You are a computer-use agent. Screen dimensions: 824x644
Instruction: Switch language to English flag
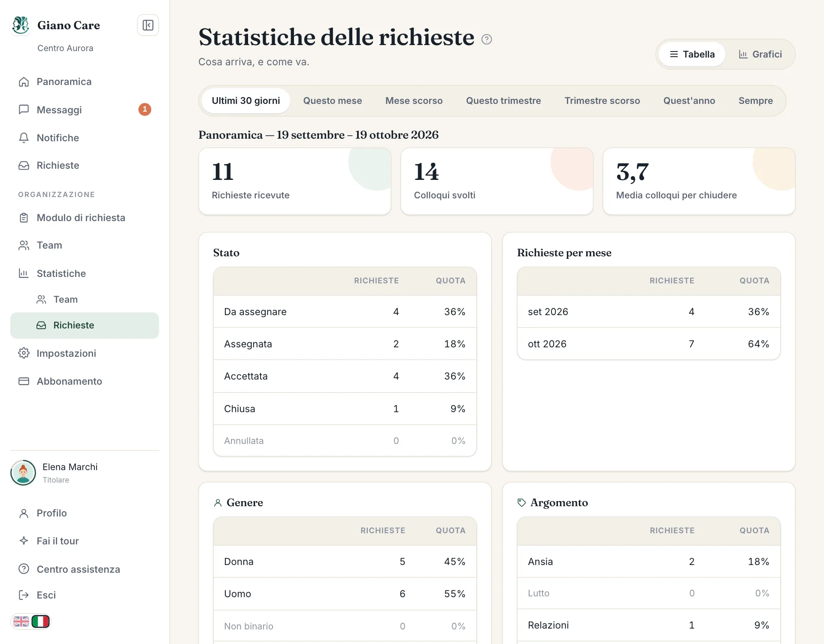pyautogui.click(x=21, y=622)
